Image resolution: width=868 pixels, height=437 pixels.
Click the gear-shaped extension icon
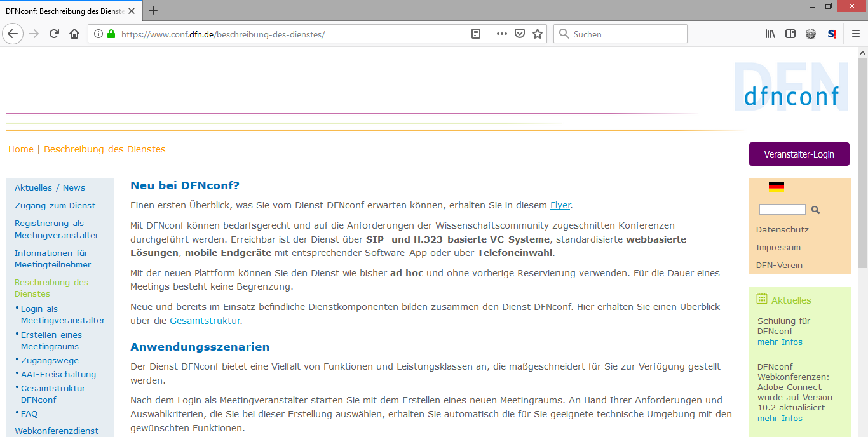point(811,34)
